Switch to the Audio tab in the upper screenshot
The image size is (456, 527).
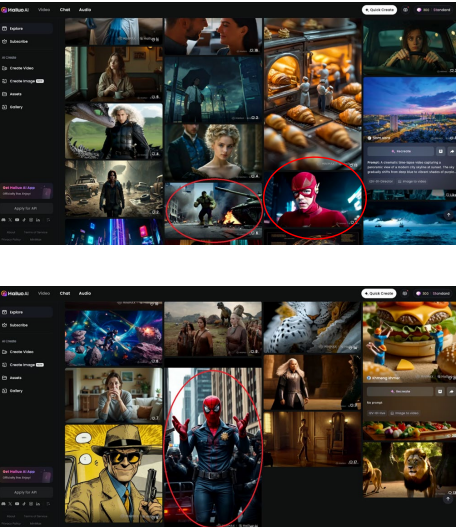tap(85, 10)
